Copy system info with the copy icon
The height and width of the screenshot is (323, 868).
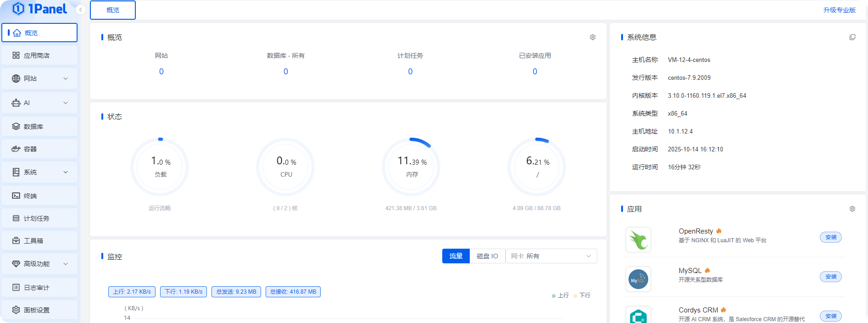(852, 37)
